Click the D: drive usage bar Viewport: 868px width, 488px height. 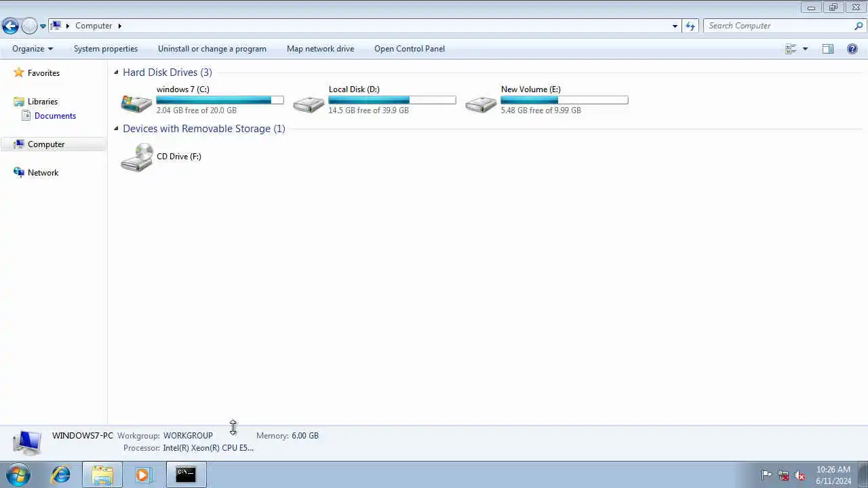[392, 100]
